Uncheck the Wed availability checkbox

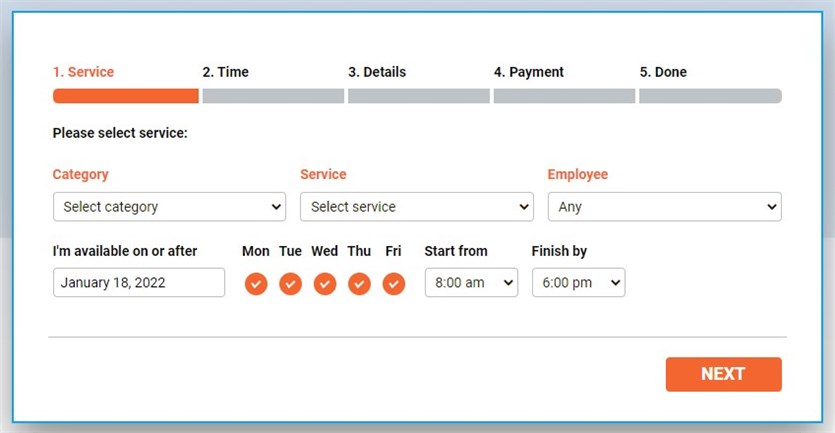(325, 284)
